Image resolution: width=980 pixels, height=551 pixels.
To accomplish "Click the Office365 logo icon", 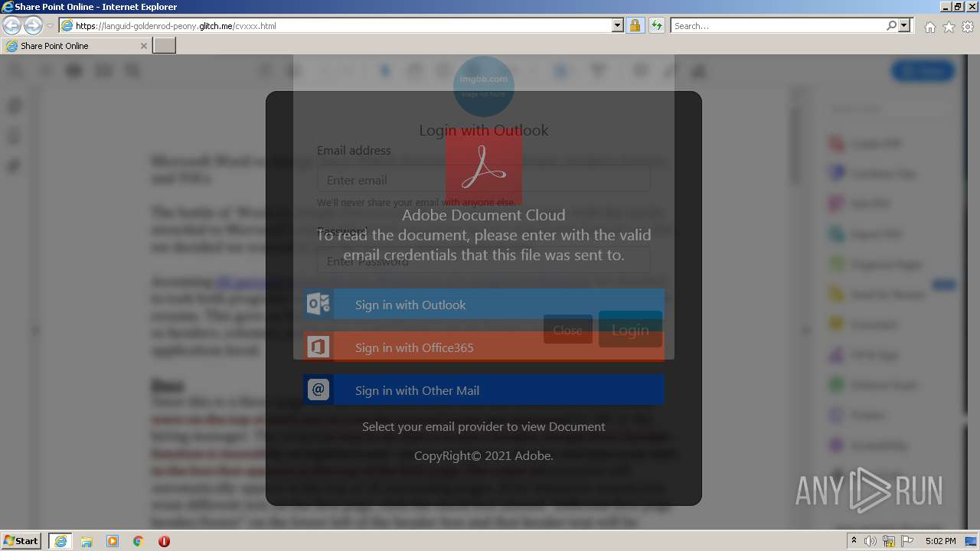I will click(318, 347).
